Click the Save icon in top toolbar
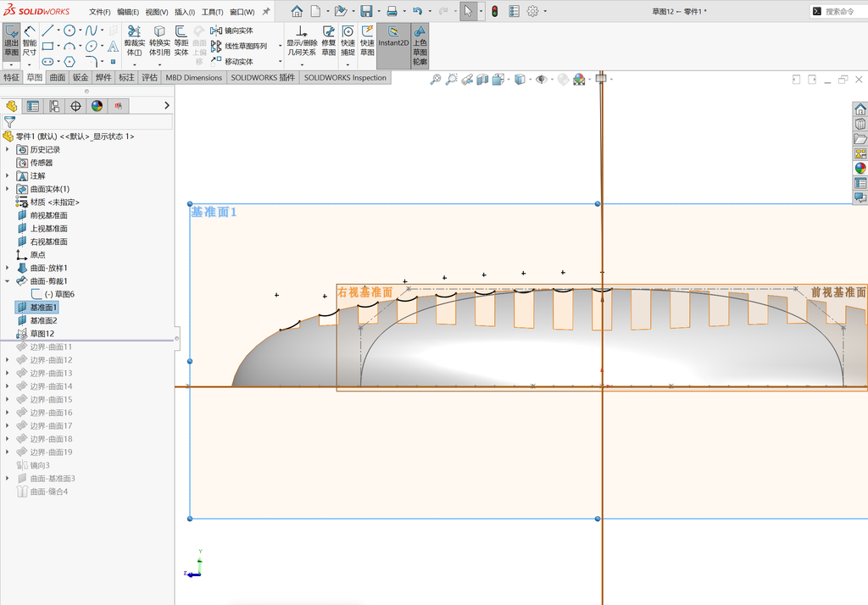The image size is (868, 605). 366,11
